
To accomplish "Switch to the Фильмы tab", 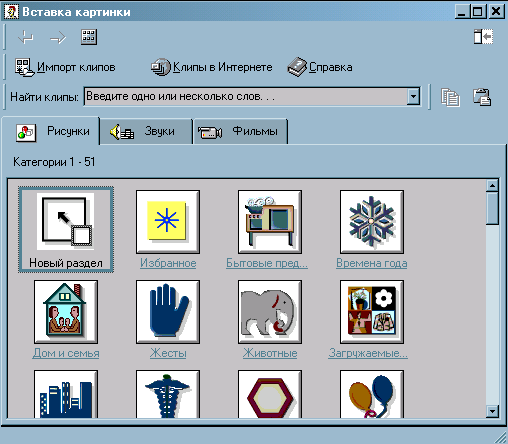I will point(240,132).
